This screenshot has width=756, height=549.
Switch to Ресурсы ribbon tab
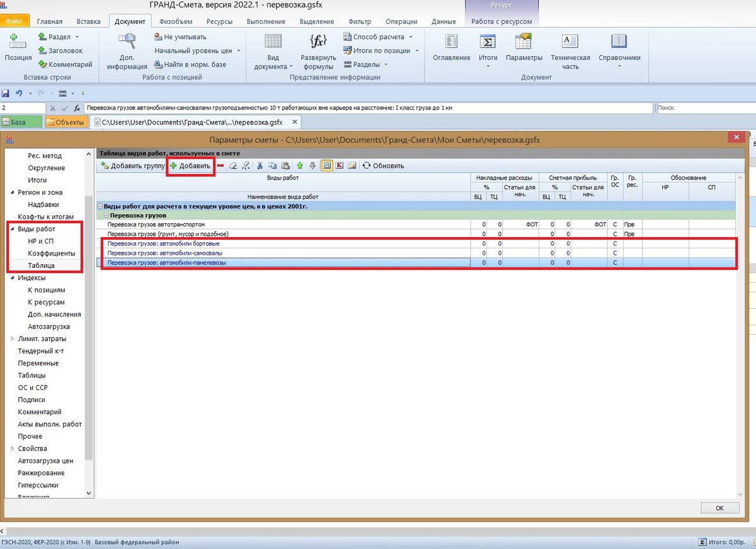[219, 21]
